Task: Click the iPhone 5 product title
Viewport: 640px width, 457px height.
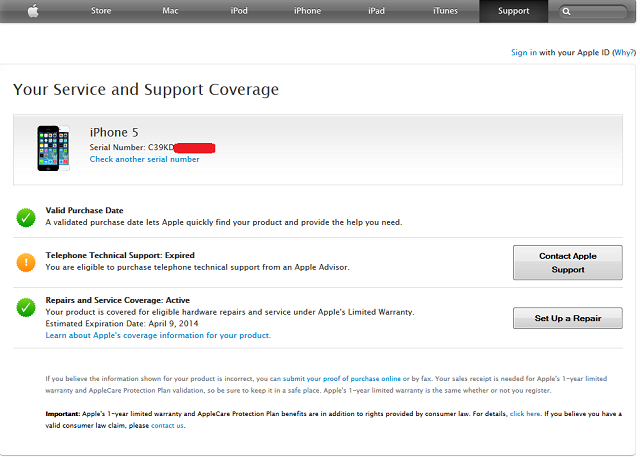Action: 114,133
